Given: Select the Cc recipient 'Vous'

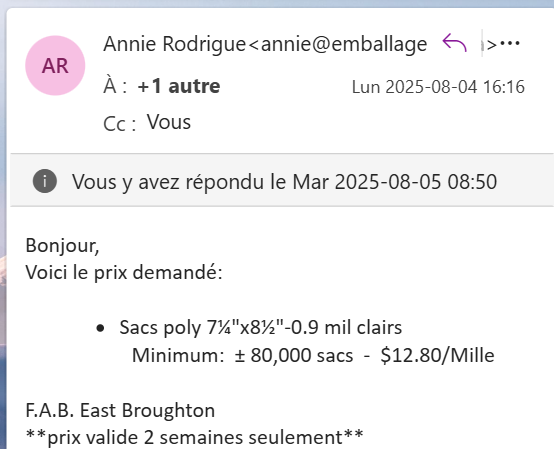Looking at the screenshot, I should (x=169, y=122).
